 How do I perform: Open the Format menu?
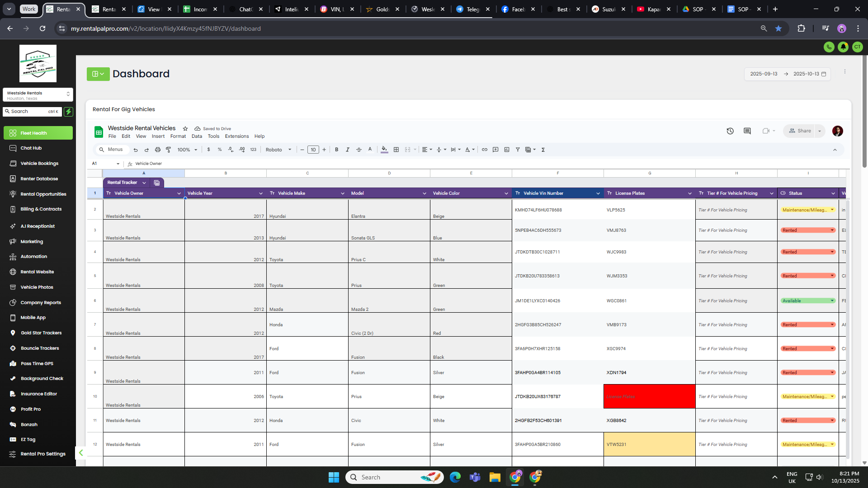tap(178, 136)
